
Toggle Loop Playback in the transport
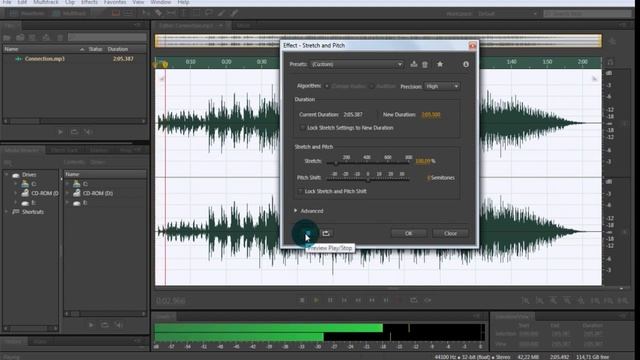[x=413, y=300]
